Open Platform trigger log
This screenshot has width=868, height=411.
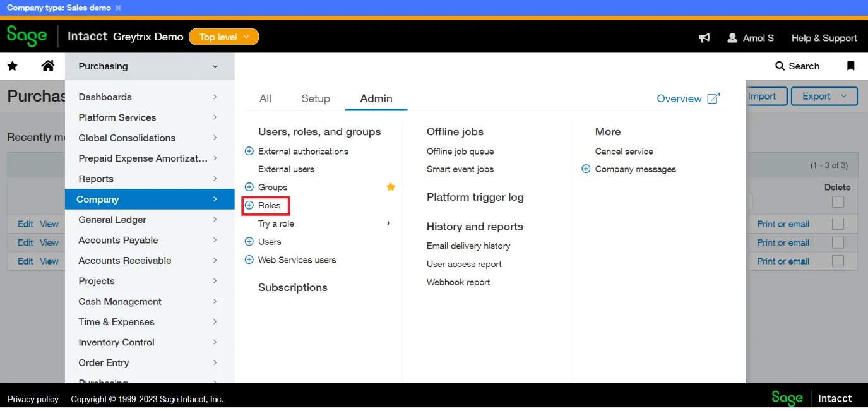point(475,197)
